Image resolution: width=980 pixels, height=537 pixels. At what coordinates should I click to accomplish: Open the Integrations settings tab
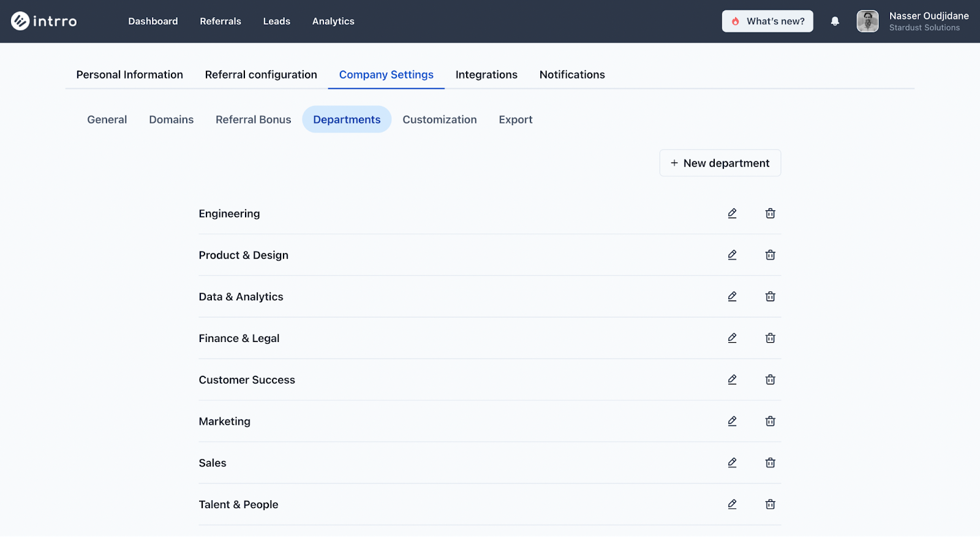coord(486,75)
